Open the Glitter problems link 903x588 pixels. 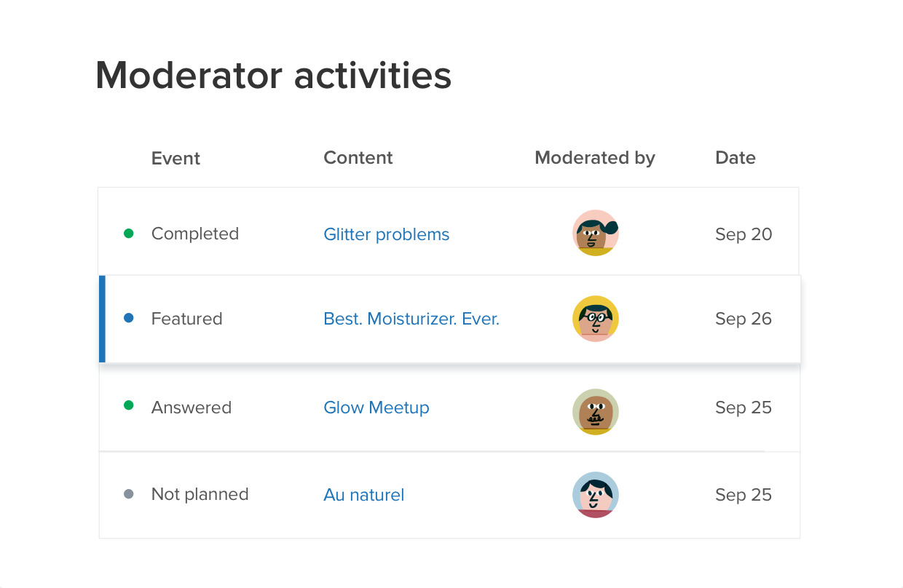point(387,234)
